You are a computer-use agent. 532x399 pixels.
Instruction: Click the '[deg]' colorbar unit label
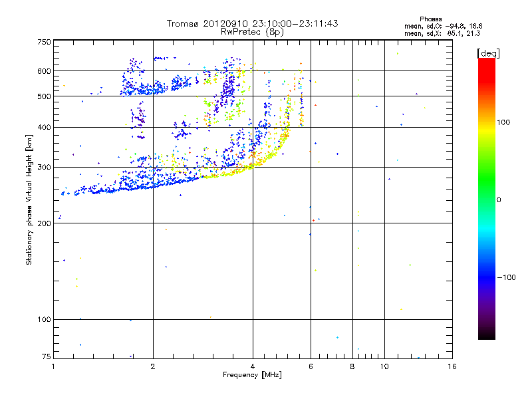[488, 53]
